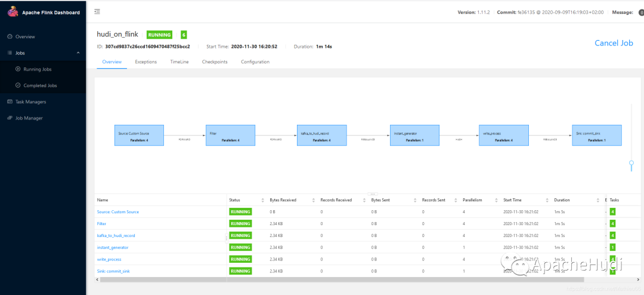644x295 pixels.
Task: Click tasks badge 1 in instant_generator row
Action: [x=613, y=248]
